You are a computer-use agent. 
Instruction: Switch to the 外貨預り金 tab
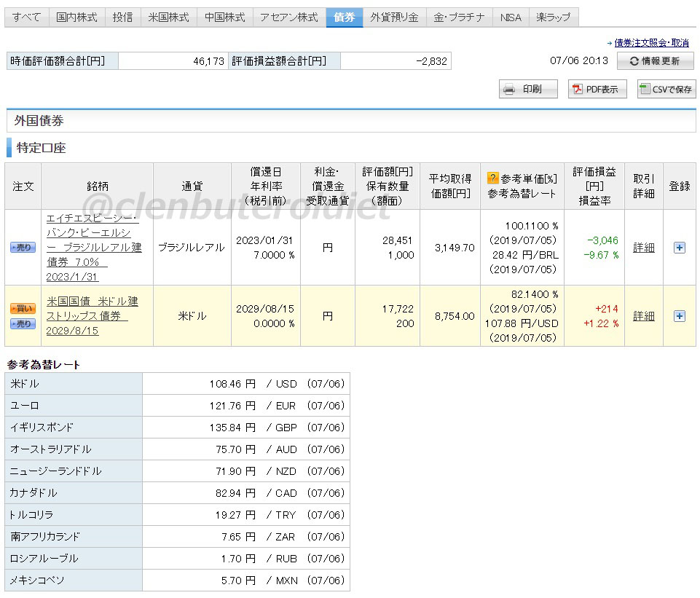(x=395, y=17)
